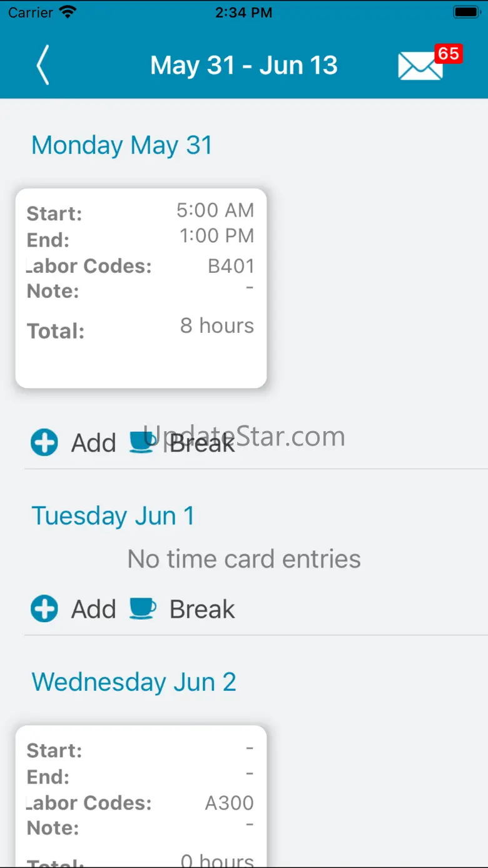Open the Monday May 31 time card
This screenshot has width=488, height=868.
[141, 288]
